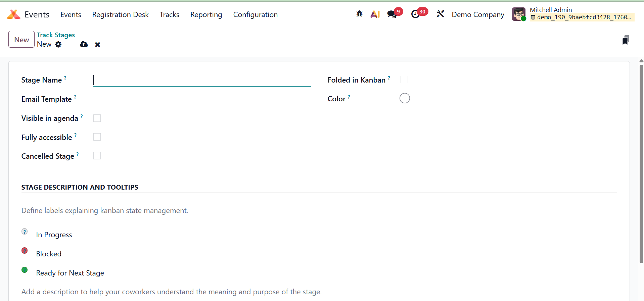Open the Configuration menu
This screenshot has width=644, height=301.
pyautogui.click(x=255, y=15)
